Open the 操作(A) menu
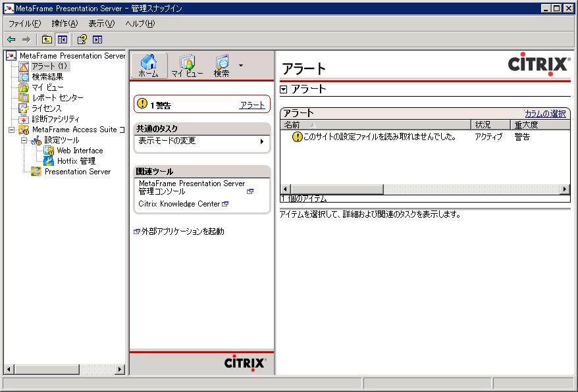 [x=65, y=24]
